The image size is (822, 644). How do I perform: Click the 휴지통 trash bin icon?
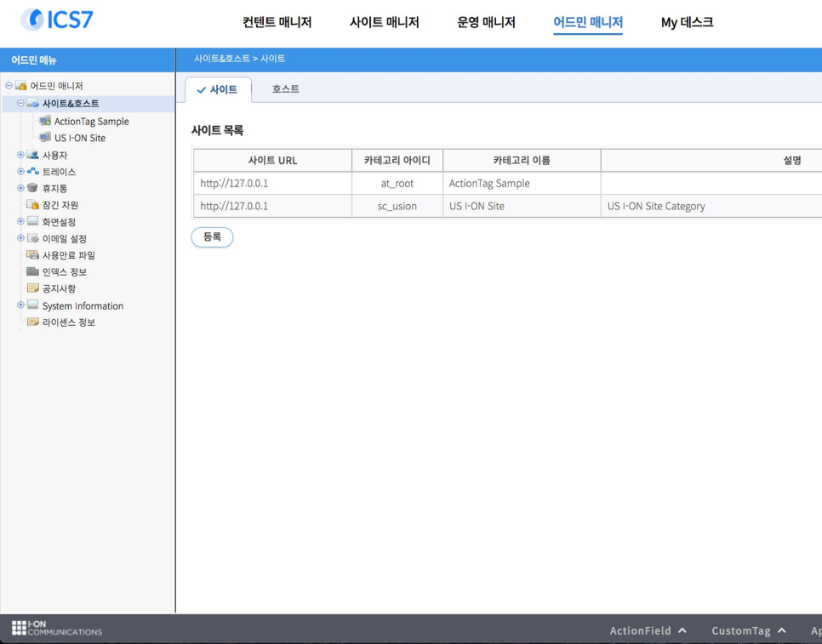click(32, 188)
